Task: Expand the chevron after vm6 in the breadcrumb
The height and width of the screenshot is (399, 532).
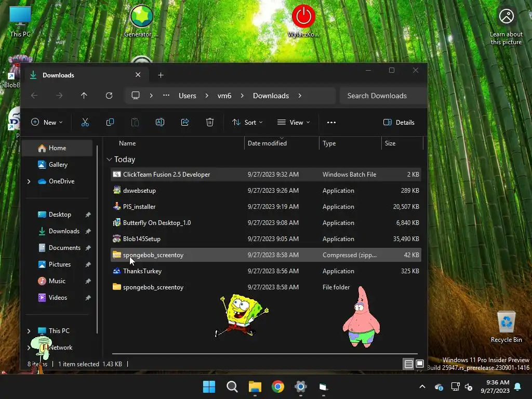Action: (x=242, y=96)
